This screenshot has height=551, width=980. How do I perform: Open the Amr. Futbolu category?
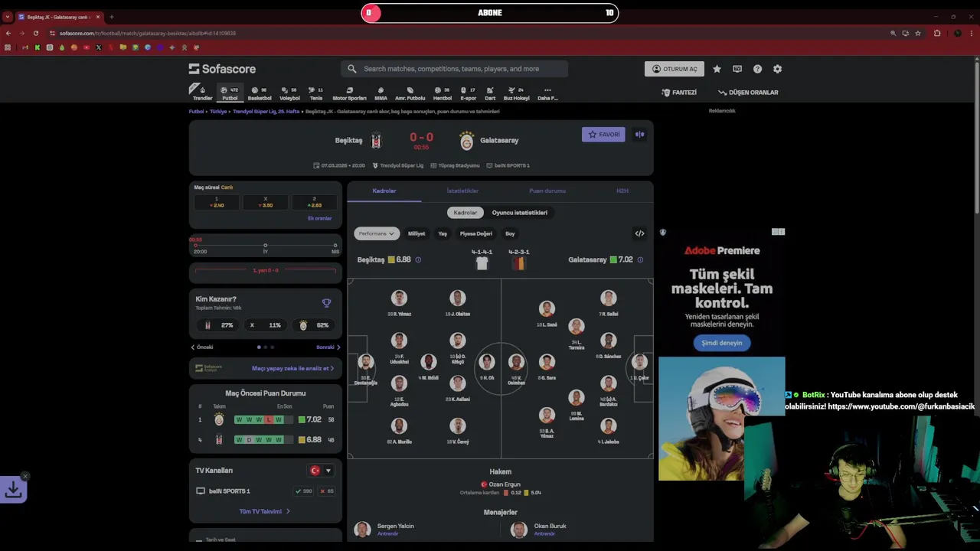410,93
